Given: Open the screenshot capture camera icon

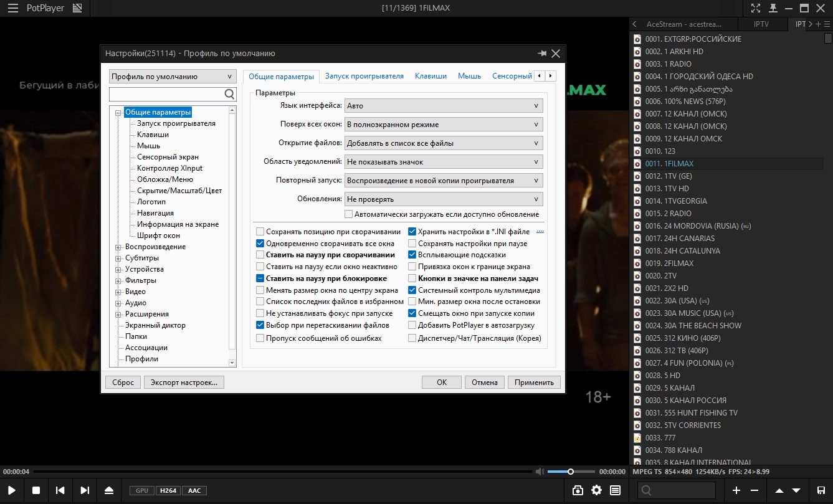Looking at the screenshot, I should coord(578,490).
